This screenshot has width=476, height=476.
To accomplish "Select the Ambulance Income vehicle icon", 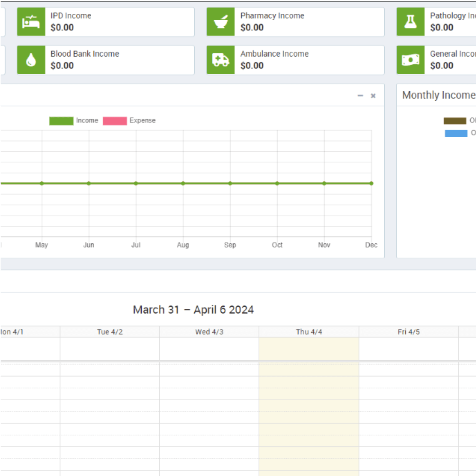I will click(x=220, y=60).
